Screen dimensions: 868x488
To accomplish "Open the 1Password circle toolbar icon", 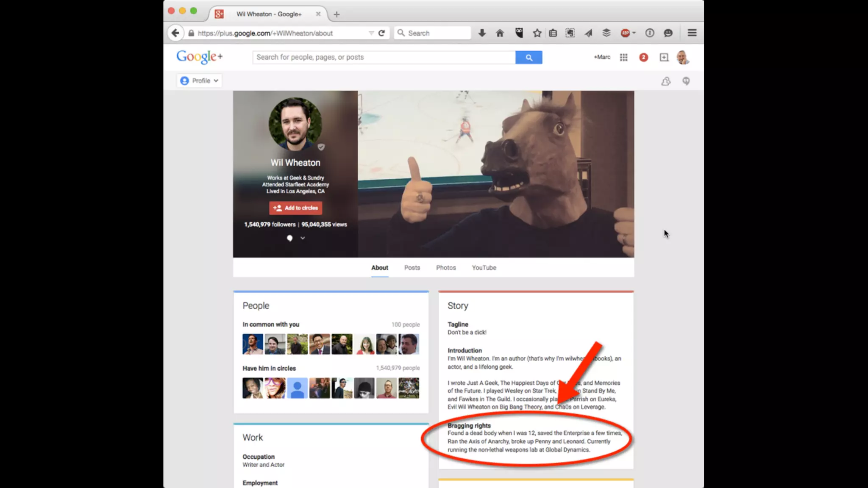I will [x=650, y=33].
